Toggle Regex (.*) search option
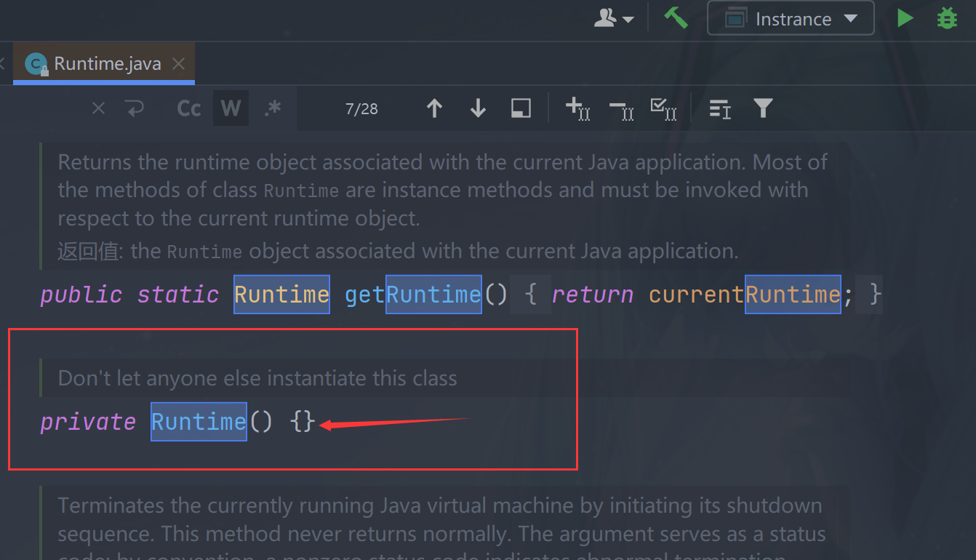Screen dimensions: 976x560 click(x=273, y=109)
